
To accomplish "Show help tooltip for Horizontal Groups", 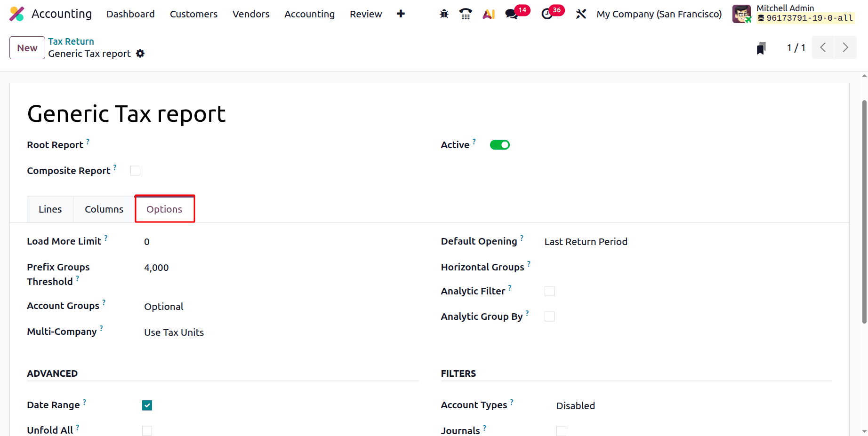I will coord(529,263).
